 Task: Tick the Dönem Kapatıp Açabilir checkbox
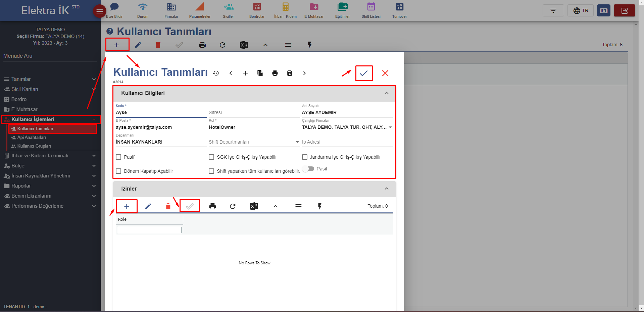[118, 171]
